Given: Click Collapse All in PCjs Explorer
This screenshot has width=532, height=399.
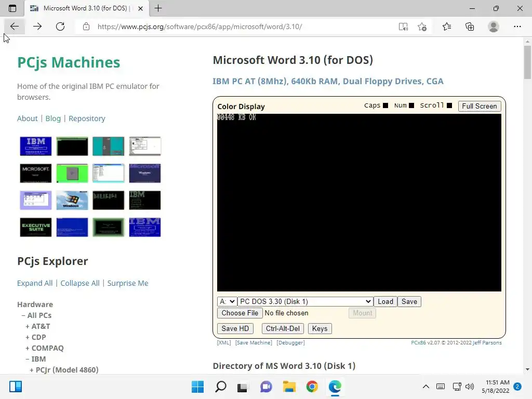Looking at the screenshot, I should (79, 283).
